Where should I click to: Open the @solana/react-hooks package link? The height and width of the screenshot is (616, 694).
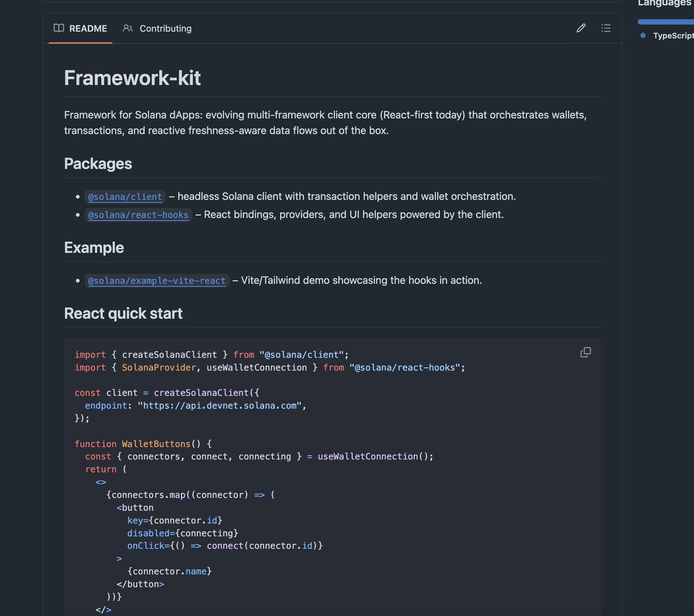point(138,215)
